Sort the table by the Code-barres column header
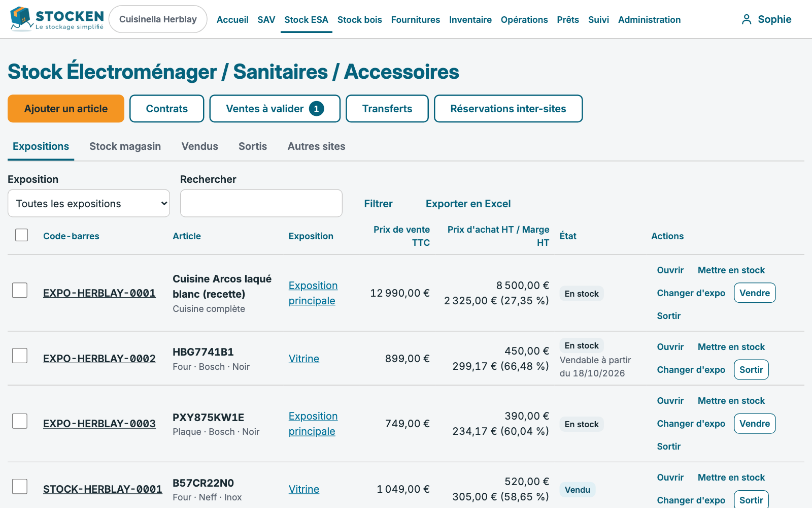This screenshot has height=508, width=812. (71, 236)
